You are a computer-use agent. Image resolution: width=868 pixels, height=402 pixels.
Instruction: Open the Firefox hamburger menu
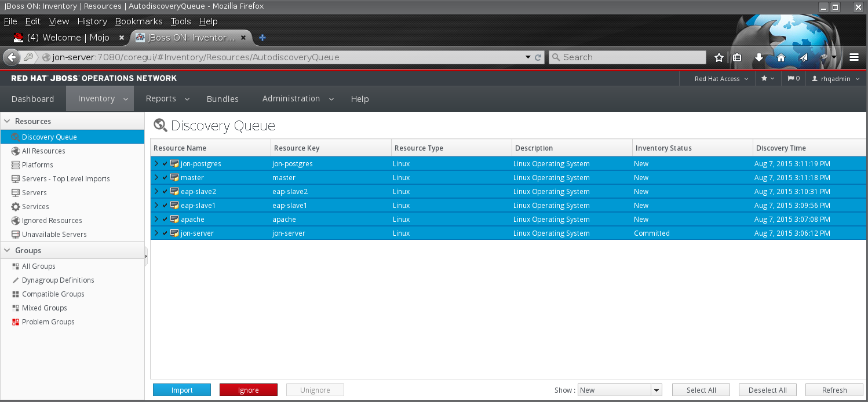(854, 57)
